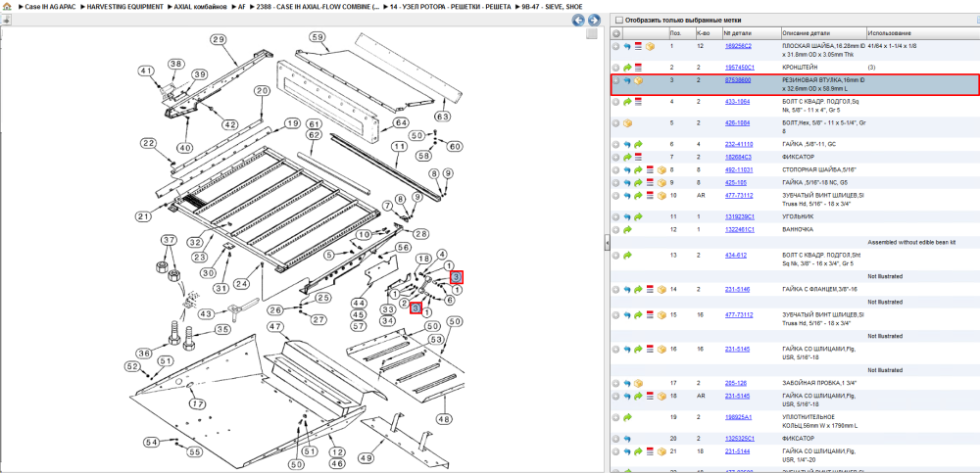Image resolution: width=980 pixels, height=473 pixels.
Task: Click the blue arrow icon in row 1325325C1
Action: click(627, 439)
